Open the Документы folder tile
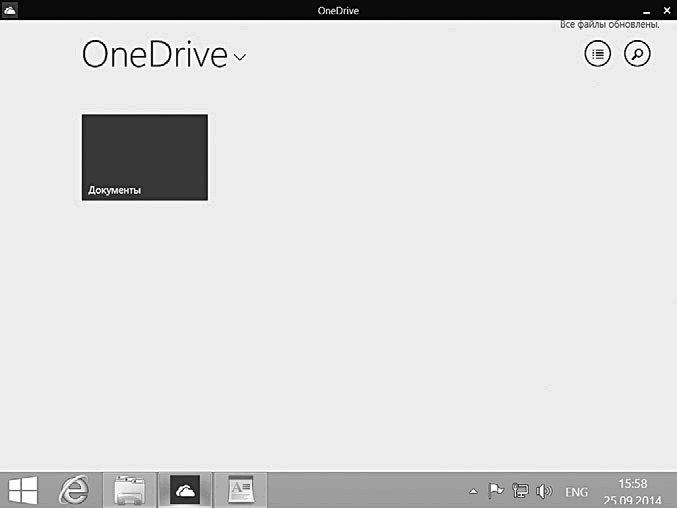The width and height of the screenshot is (677, 508). (145, 157)
